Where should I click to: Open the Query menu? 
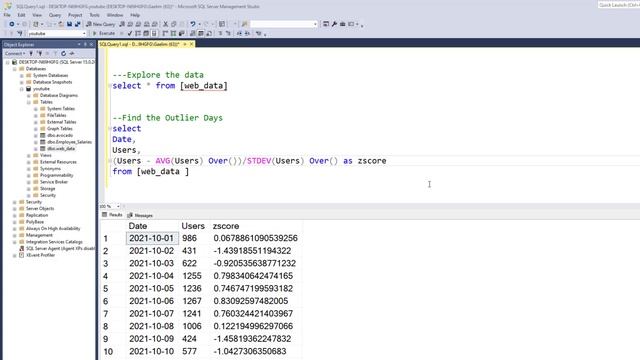(55, 15)
